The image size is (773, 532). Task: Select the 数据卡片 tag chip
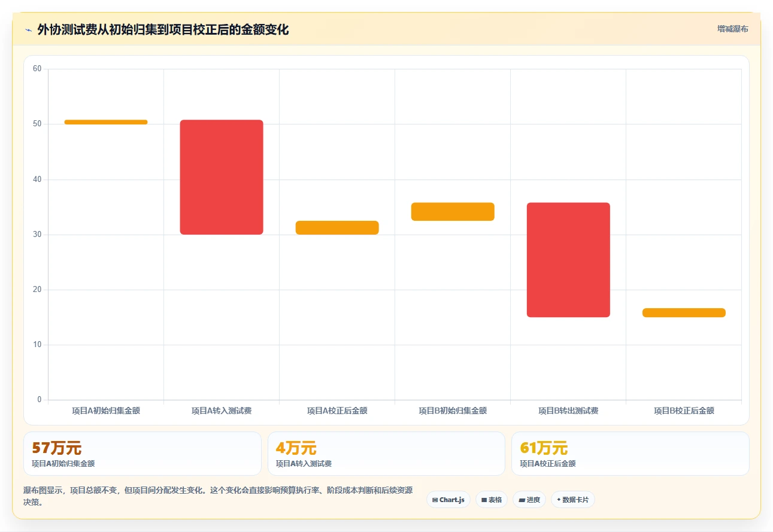pos(573,500)
